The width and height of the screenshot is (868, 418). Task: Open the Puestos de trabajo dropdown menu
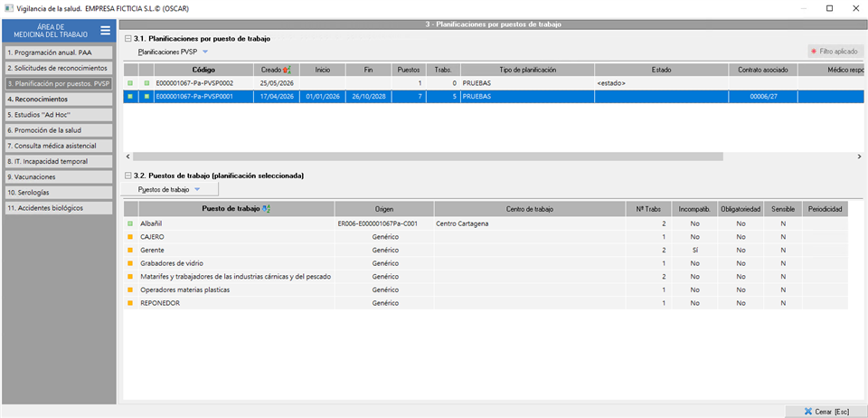(x=169, y=189)
